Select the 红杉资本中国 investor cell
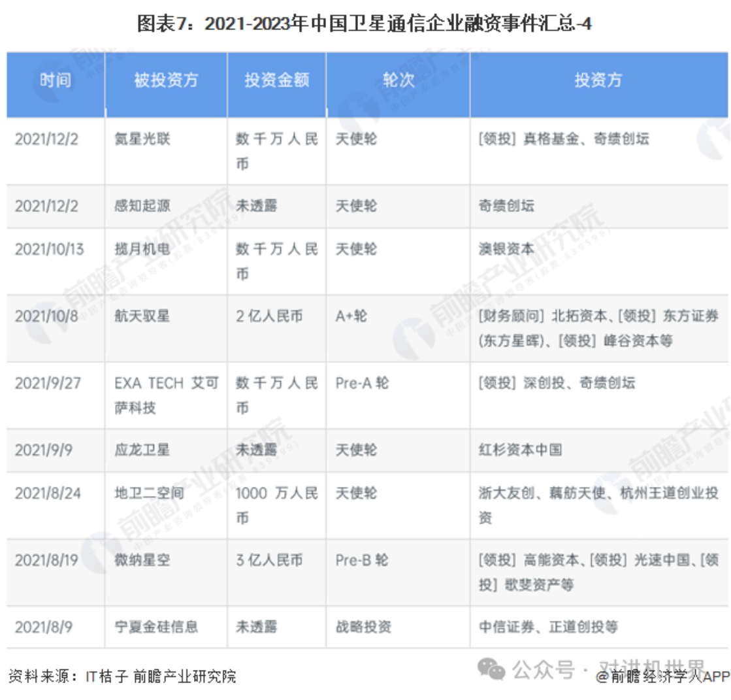731x700 pixels. click(x=520, y=450)
